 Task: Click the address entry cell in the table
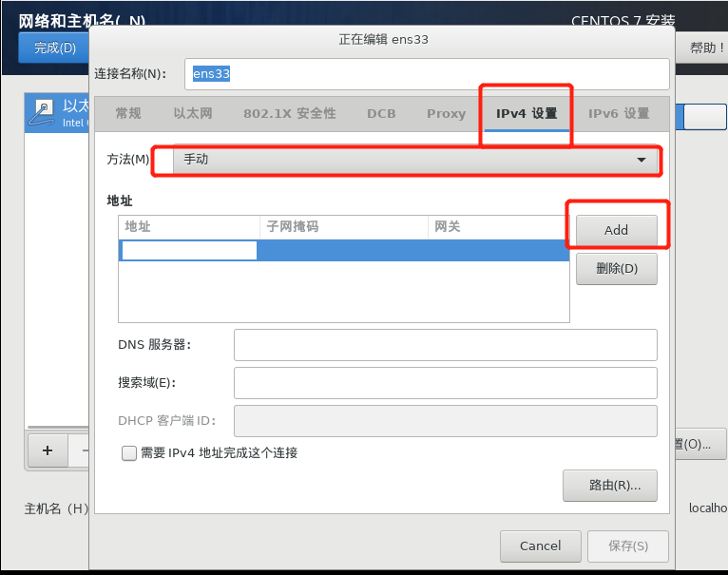(189, 250)
